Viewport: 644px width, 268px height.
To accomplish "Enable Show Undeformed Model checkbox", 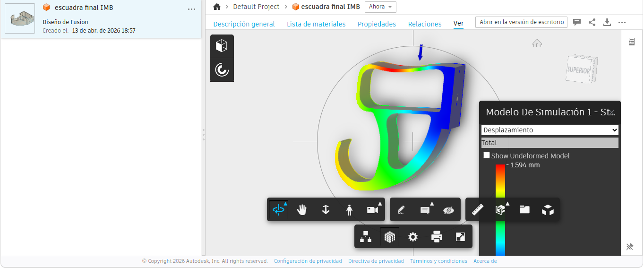I will (x=487, y=156).
